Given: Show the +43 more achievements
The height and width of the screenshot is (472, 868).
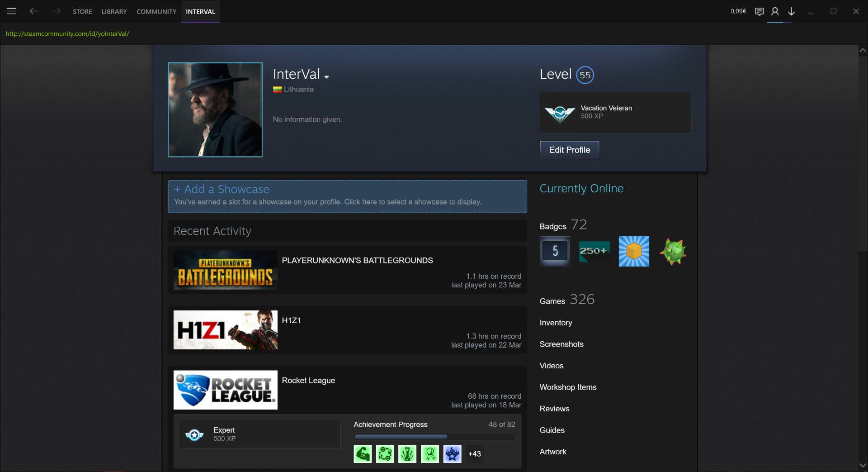Looking at the screenshot, I should (475, 454).
